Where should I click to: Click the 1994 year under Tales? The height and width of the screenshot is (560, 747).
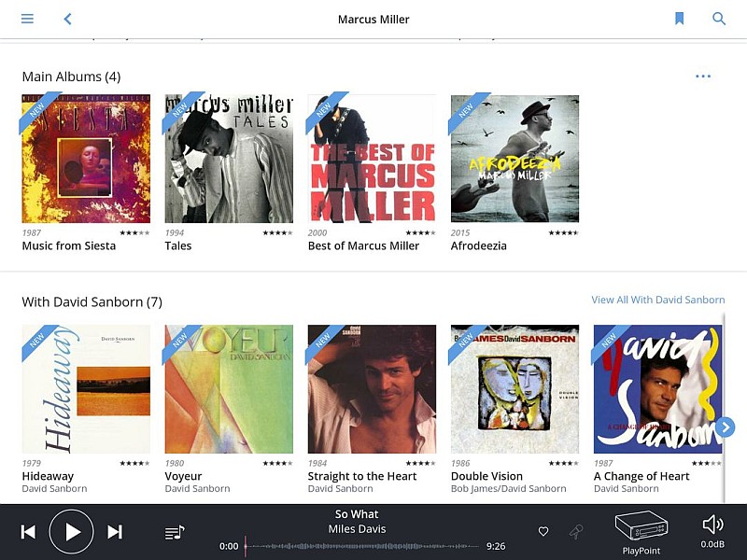coord(175,232)
